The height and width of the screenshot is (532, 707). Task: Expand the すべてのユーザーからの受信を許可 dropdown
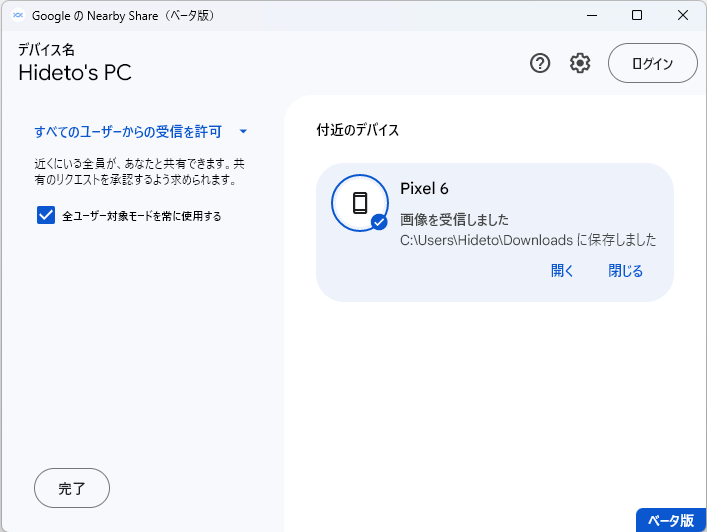(141, 132)
